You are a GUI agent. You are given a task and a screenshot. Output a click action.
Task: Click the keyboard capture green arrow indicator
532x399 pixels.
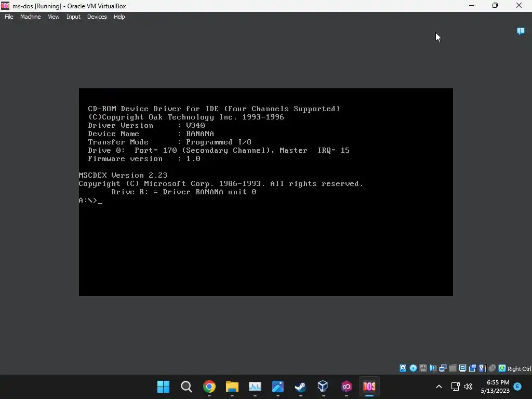pyautogui.click(x=502, y=368)
